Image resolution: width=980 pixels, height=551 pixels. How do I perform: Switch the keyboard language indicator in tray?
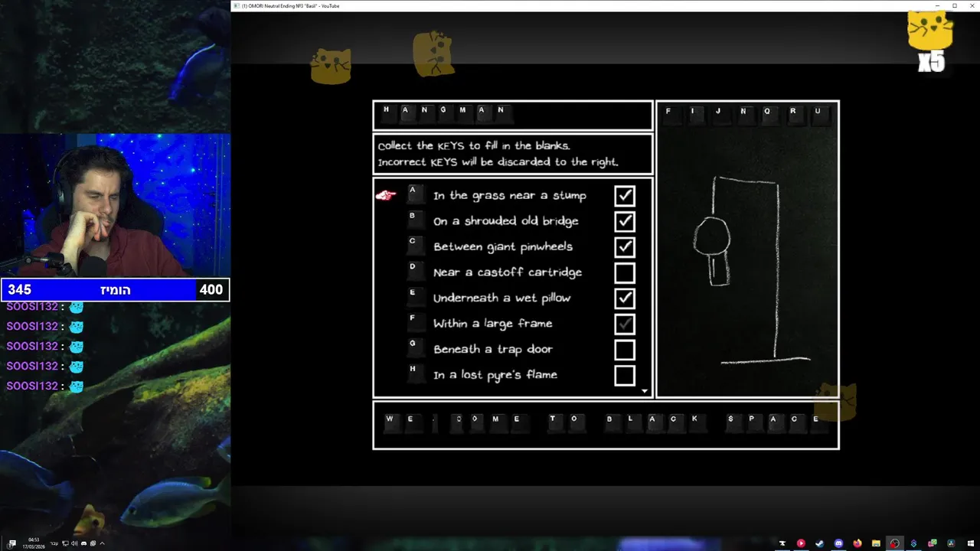click(x=54, y=543)
